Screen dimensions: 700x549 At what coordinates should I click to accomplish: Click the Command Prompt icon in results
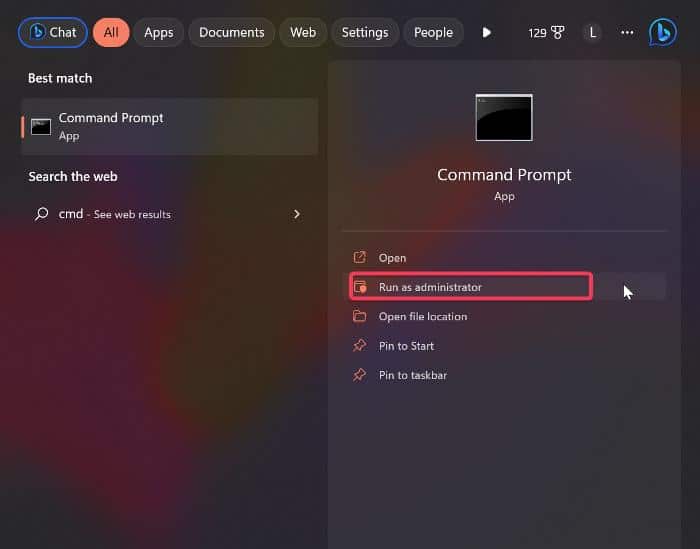click(41, 127)
